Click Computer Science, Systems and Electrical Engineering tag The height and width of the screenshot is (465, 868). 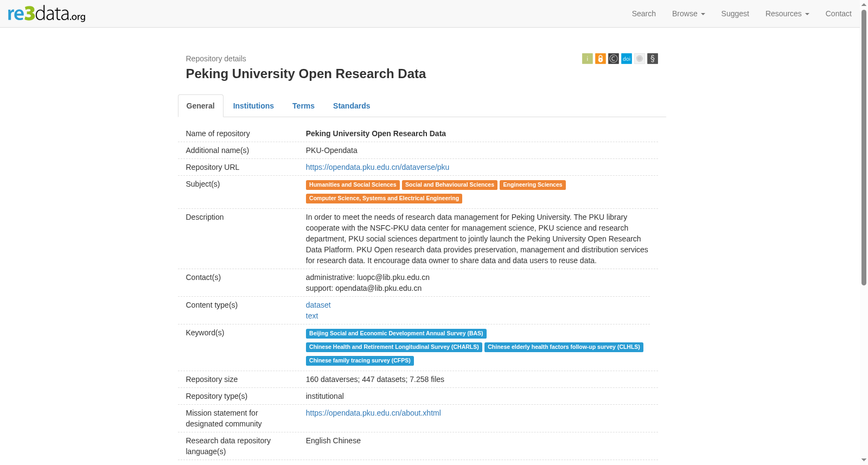[x=384, y=199]
